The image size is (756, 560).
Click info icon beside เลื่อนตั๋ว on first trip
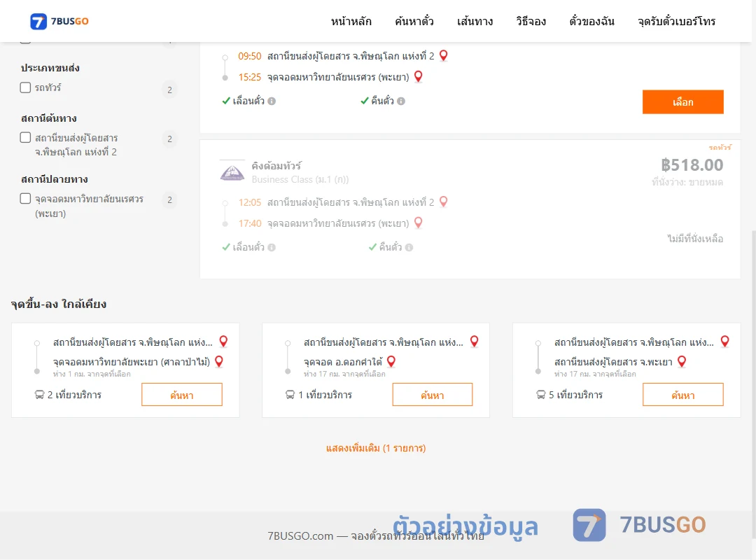point(272,101)
